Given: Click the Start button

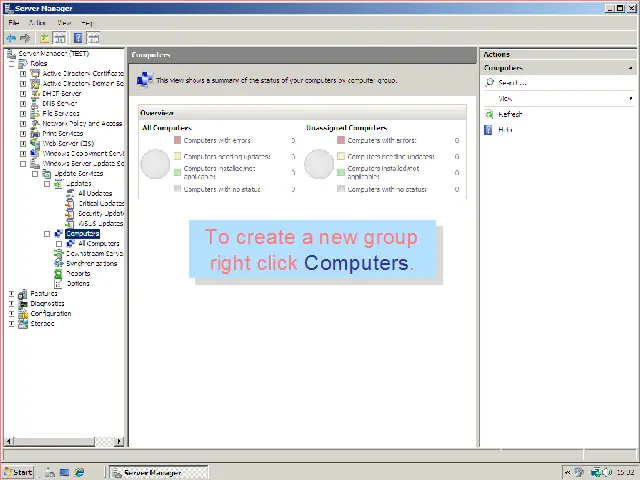Looking at the screenshot, I should 18,472.
